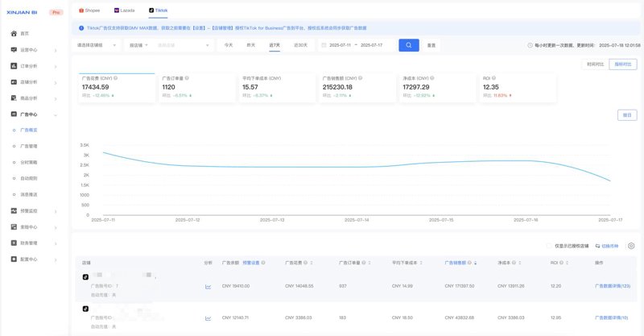Expand the 商品分析 sidebar menu
Image resolution: width=644 pixels, height=336 pixels.
[x=56, y=98]
